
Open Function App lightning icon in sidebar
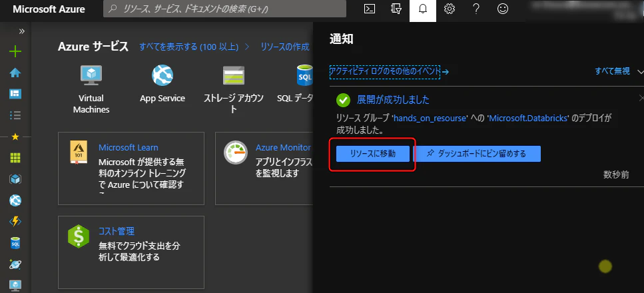pyautogui.click(x=15, y=222)
